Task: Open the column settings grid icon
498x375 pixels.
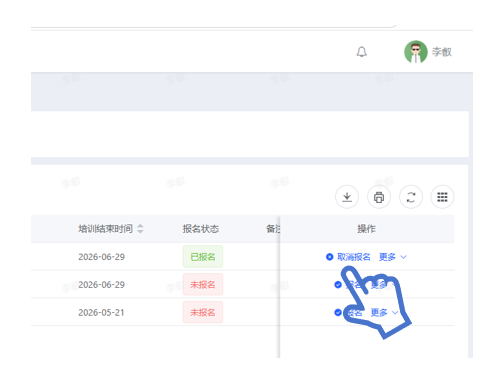Action: coord(442,197)
